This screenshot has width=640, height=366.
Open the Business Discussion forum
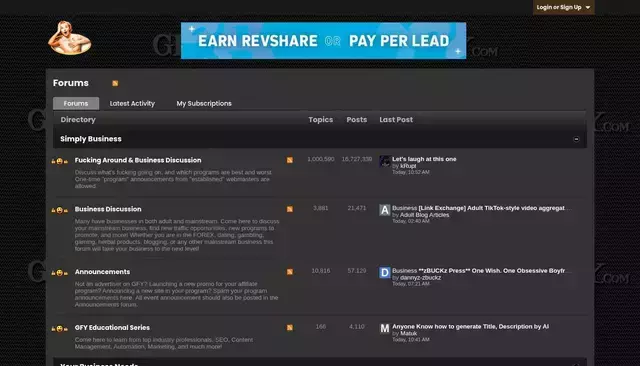point(108,209)
